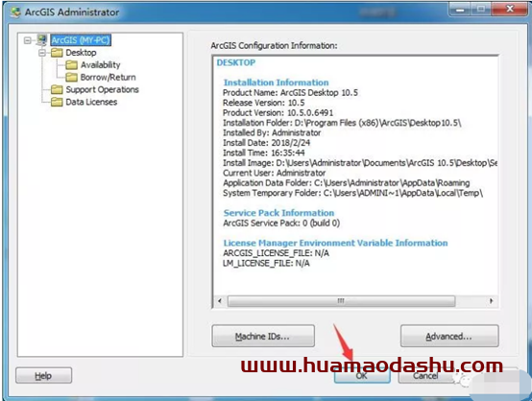Select the Data Licenses label
The image size is (532, 401).
pyautogui.click(x=91, y=102)
